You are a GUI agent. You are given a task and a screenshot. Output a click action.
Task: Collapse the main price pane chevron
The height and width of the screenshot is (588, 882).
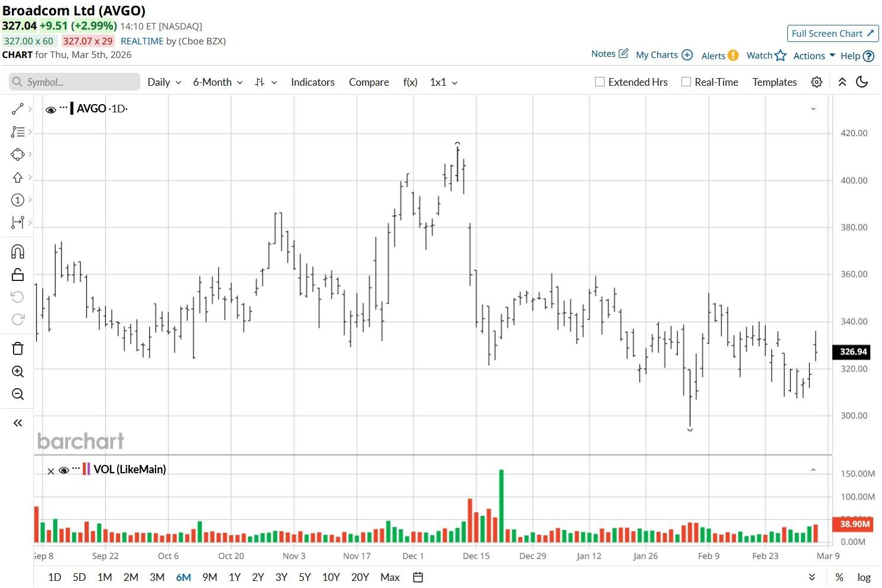tap(813, 109)
